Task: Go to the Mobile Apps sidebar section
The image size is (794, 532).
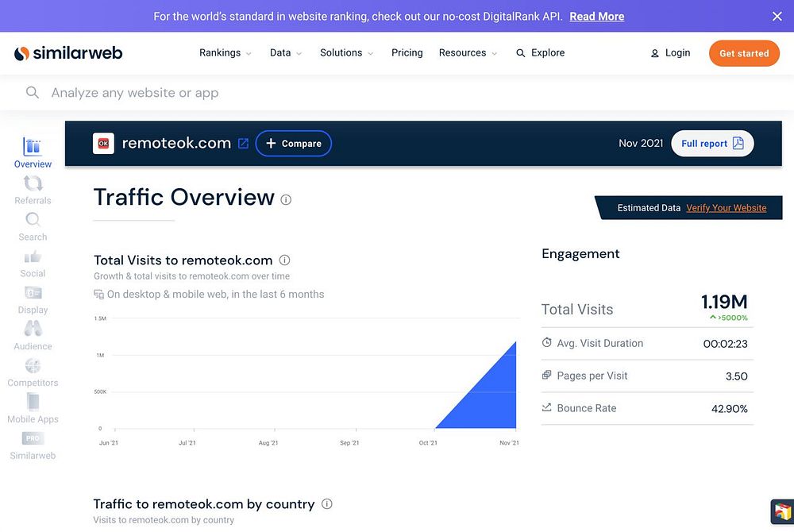Action: pos(33,409)
